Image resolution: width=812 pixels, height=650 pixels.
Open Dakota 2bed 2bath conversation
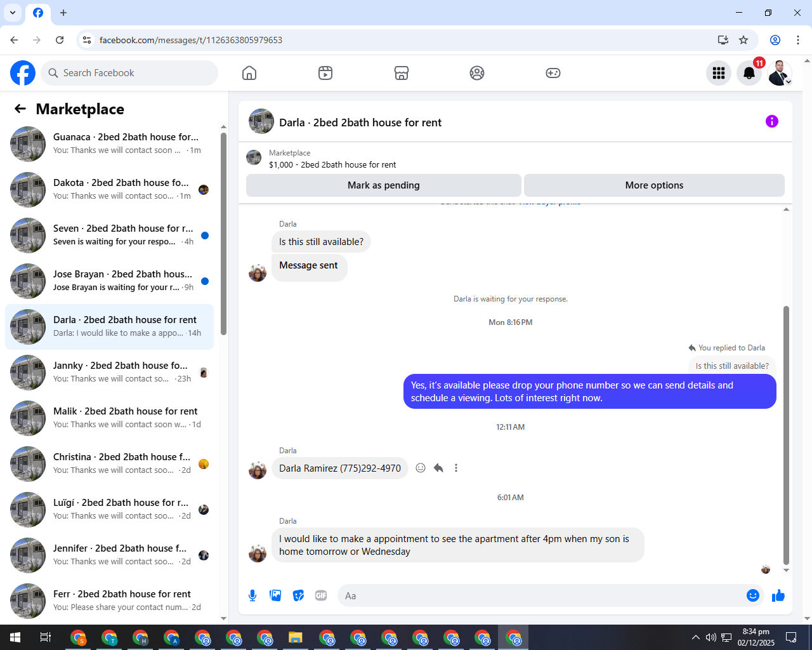(109, 190)
